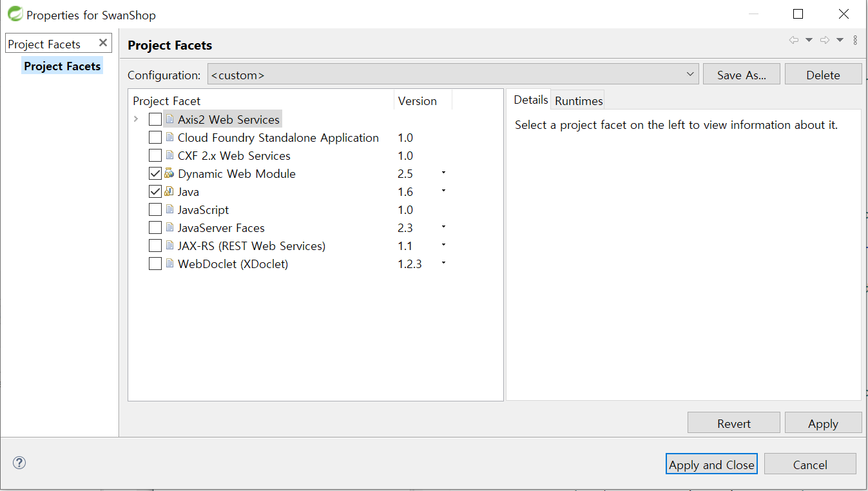The width and height of the screenshot is (868, 491).
Task: Enable the WebDoclet (XDoclet) checkbox
Action: (155, 264)
